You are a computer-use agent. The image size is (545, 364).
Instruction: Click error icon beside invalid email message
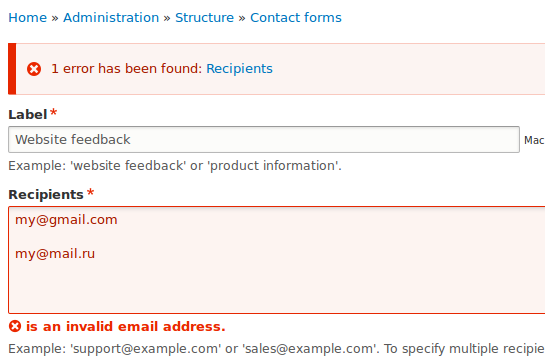point(15,326)
